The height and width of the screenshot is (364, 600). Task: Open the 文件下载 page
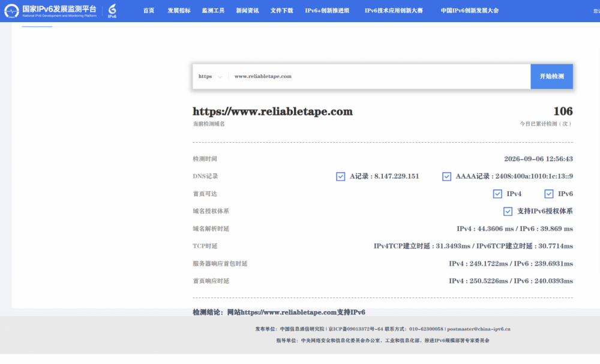(281, 11)
